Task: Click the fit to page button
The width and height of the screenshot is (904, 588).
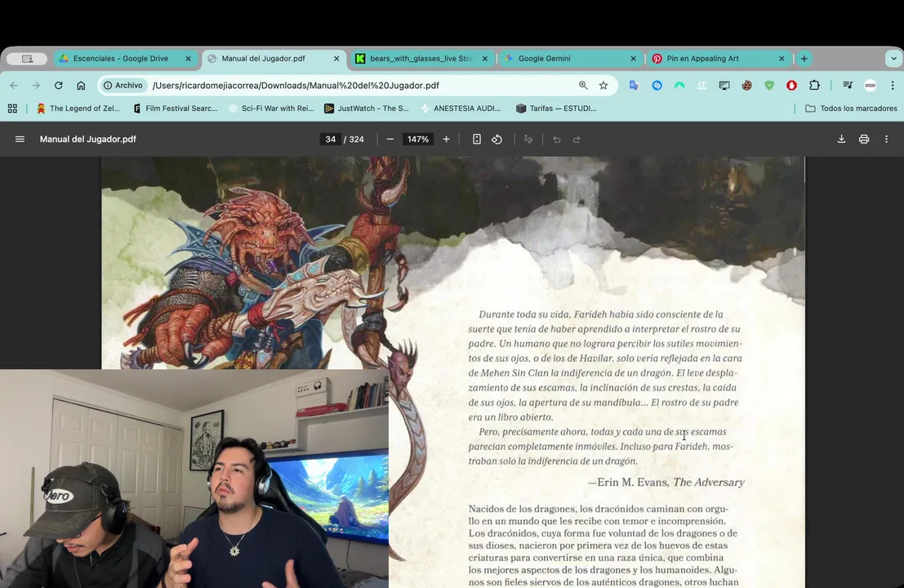Action: point(477,139)
